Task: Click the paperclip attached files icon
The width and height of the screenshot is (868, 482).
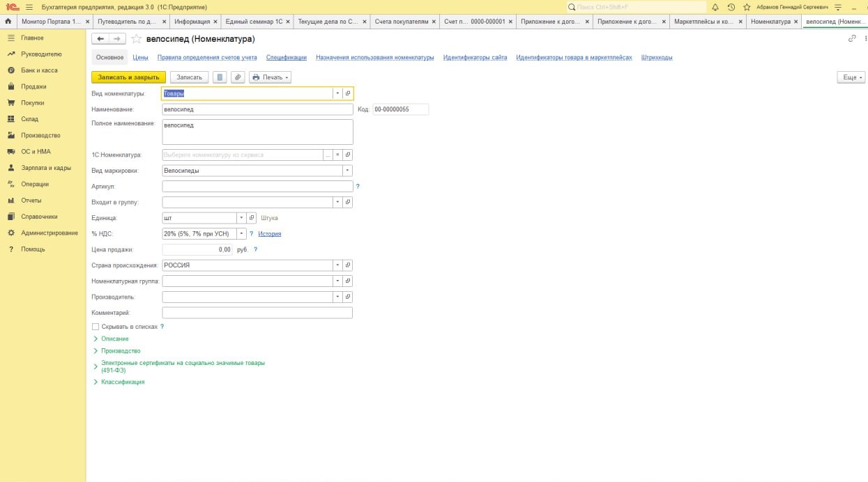Action: [238, 77]
